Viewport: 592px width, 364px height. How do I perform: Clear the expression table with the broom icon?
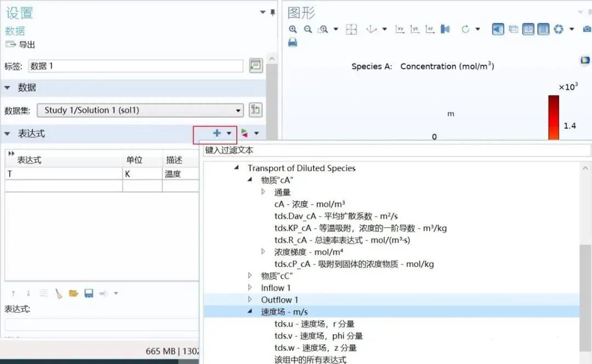[x=59, y=293]
